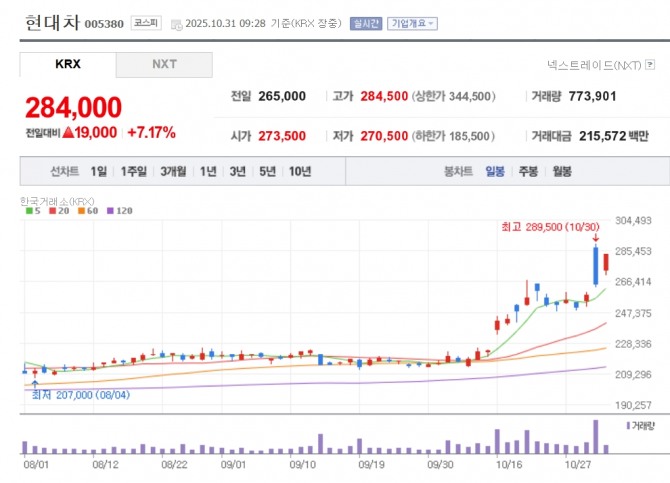Click the 시가 273,500 value
The height and width of the screenshot is (483, 670).
coord(282,136)
